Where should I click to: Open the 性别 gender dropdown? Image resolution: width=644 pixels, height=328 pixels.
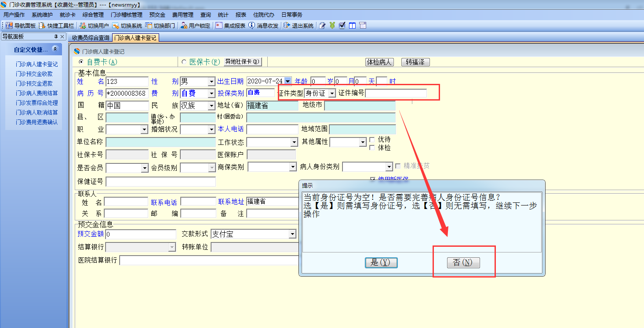211,82
